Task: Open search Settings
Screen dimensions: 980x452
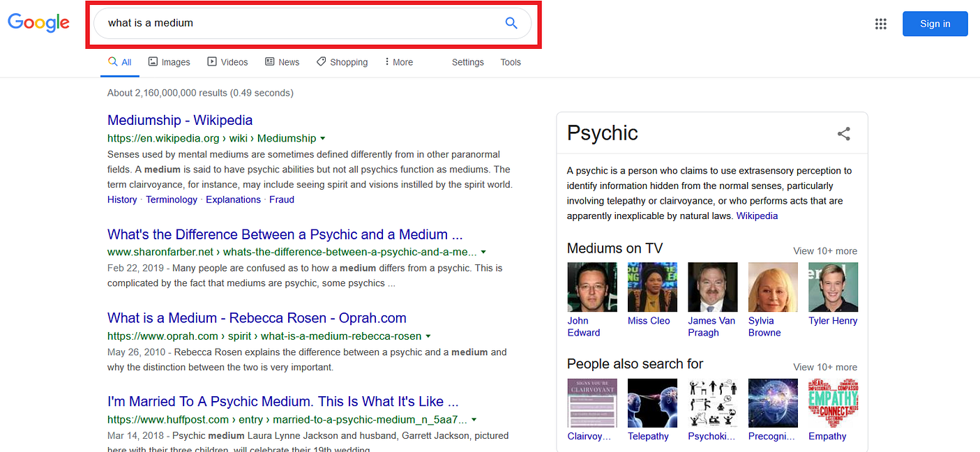Action: [x=468, y=62]
